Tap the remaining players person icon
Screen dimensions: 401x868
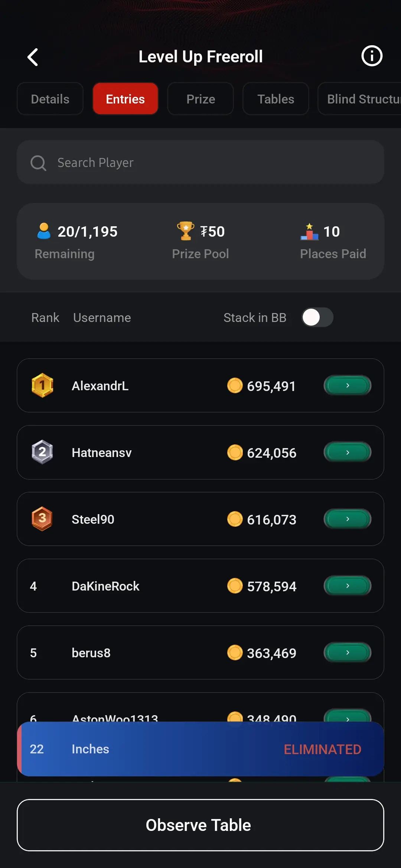point(44,231)
